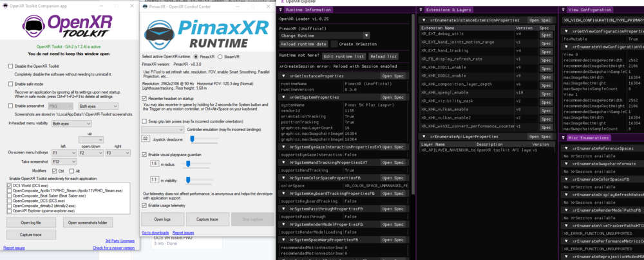Untick the Ctrl modifier checkbox
The height and width of the screenshot is (260, 644).
[55, 171]
